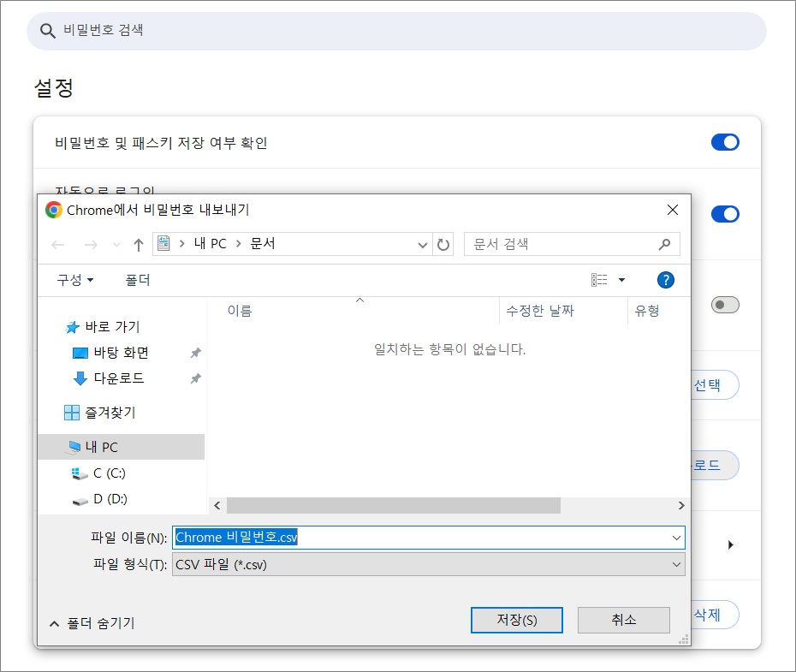This screenshot has width=796, height=672.
Task: Sort by 이름 column header
Action: pyautogui.click(x=353, y=311)
